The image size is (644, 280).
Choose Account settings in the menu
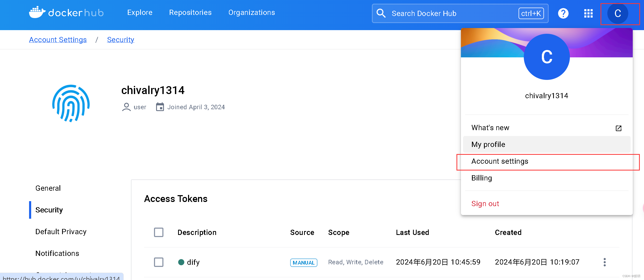click(x=547, y=161)
